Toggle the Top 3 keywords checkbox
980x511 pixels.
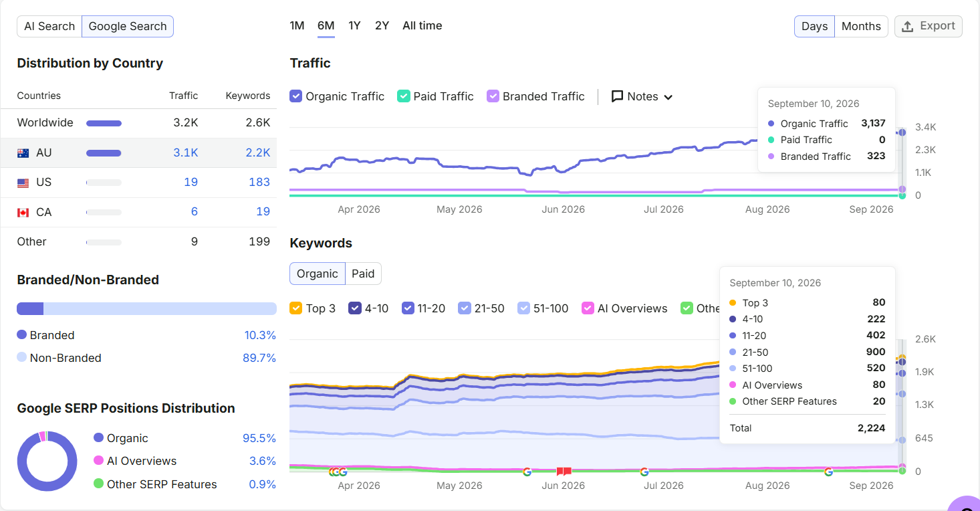pyautogui.click(x=296, y=308)
